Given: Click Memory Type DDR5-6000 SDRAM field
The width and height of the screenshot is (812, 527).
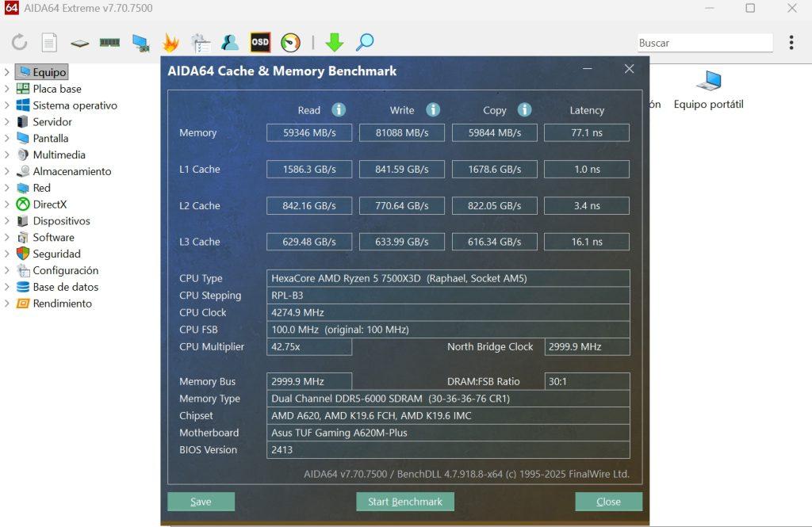Looking at the screenshot, I should pos(449,399).
